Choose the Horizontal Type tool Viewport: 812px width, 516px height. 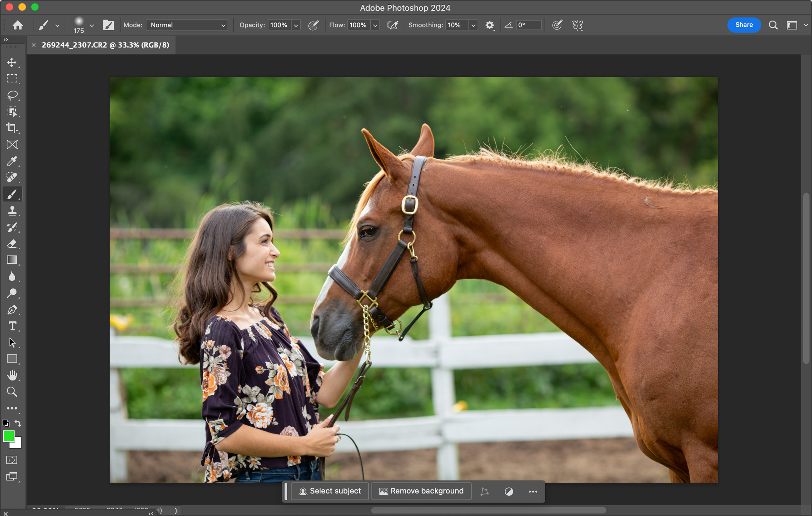12,326
